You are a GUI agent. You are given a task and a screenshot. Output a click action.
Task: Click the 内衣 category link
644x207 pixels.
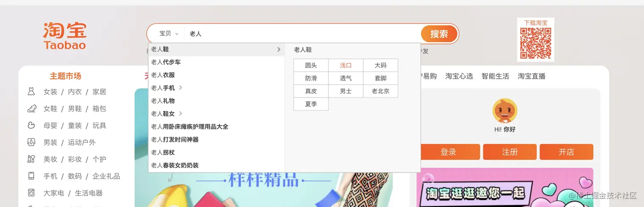(75, 92)
